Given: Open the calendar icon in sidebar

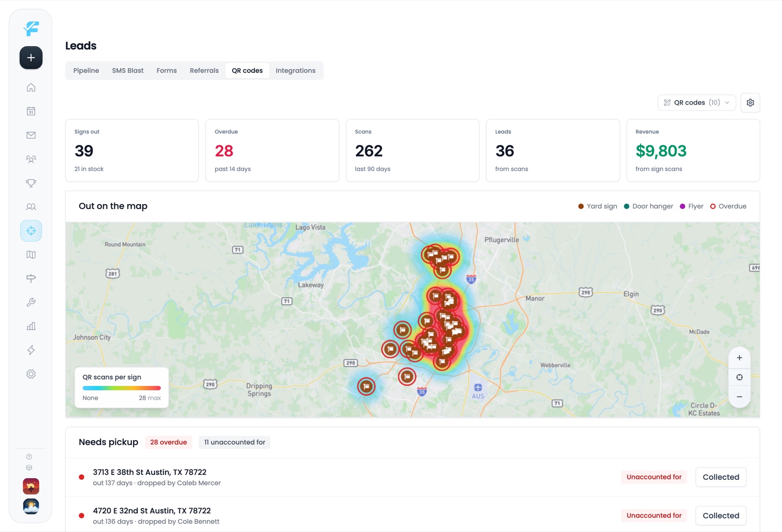Looking at the screenshot, I should click(31, 111).
